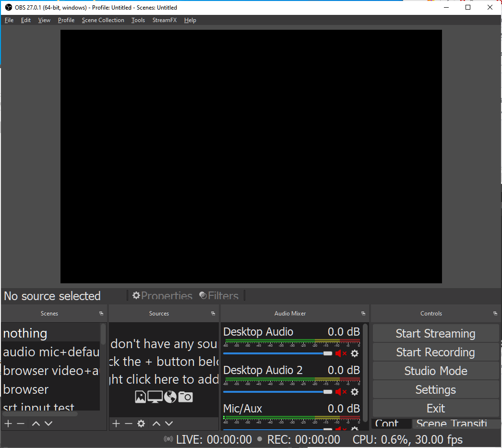
Task: Add an Image source via the shortcut icon
Action: [140, 397]
